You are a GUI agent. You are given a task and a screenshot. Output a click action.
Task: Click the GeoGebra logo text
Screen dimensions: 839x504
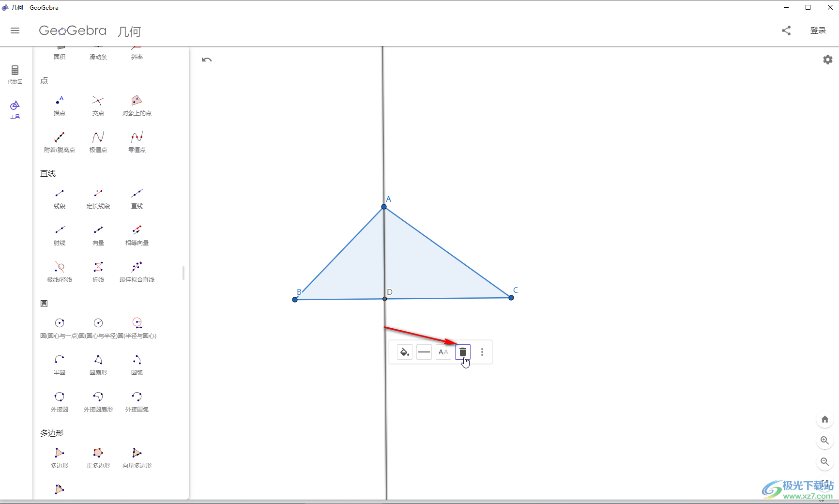73,31
